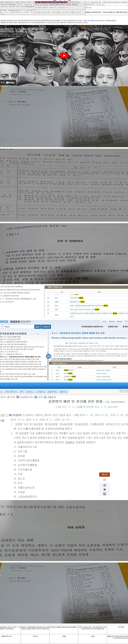Click the bus icon in the floating widget
128x644 pixels.
click(x=105, y=494)
